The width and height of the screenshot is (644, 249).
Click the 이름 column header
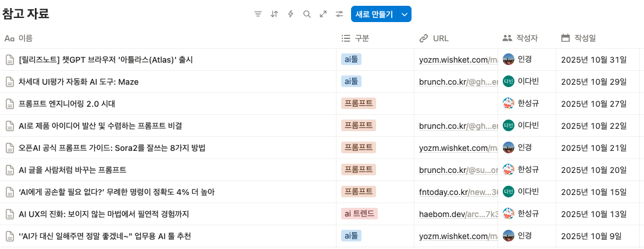26,38
